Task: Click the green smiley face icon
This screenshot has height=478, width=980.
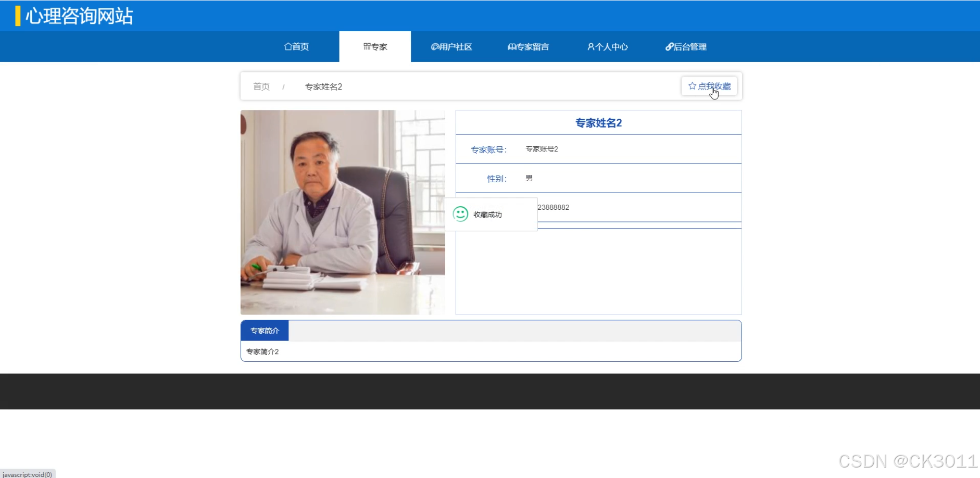Action: coord(460,214)
